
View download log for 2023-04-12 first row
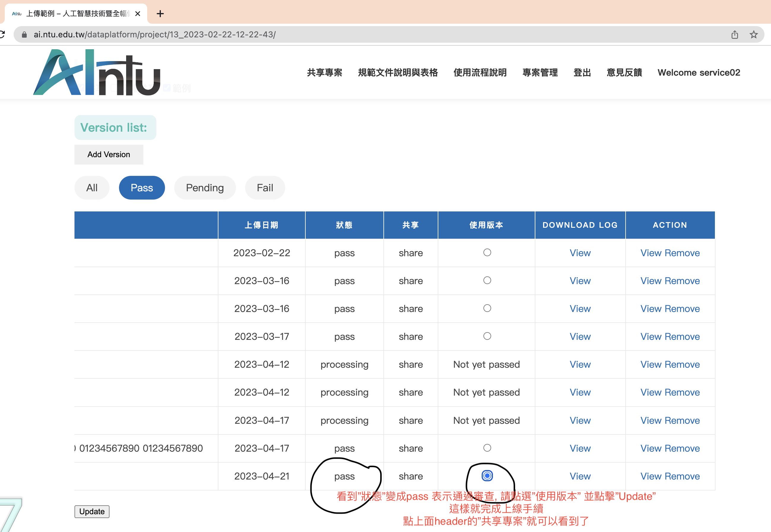point(580,364)
